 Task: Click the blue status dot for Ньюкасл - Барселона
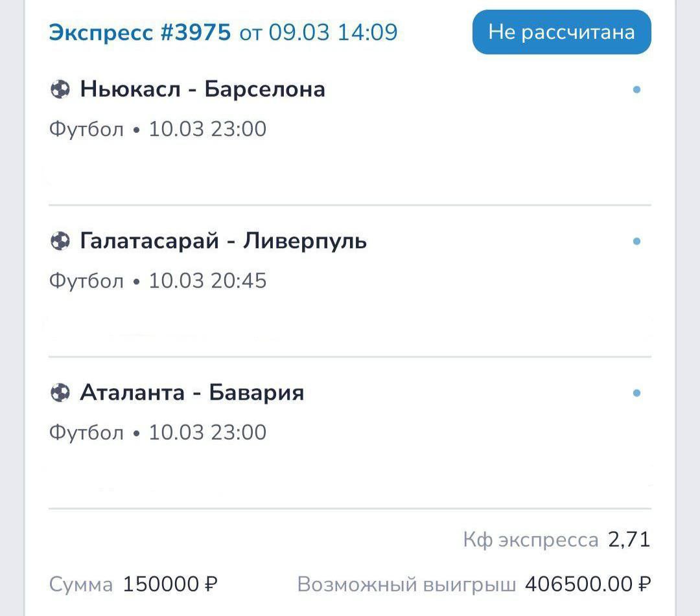pyautogui.click(x=636, y=89)
